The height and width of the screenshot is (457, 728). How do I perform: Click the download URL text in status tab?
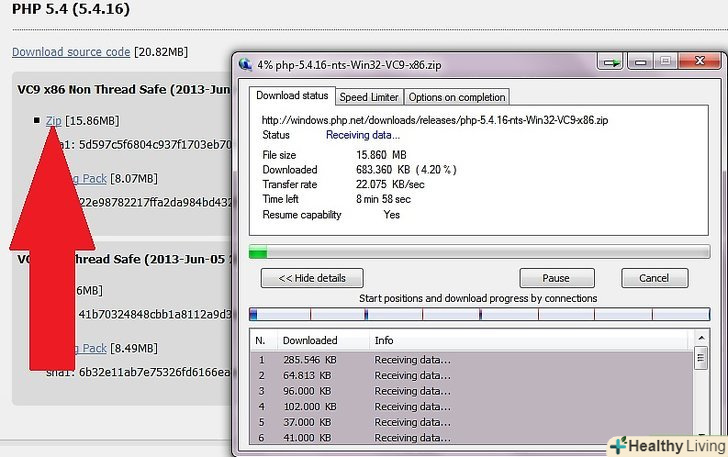tap(435, 120)
